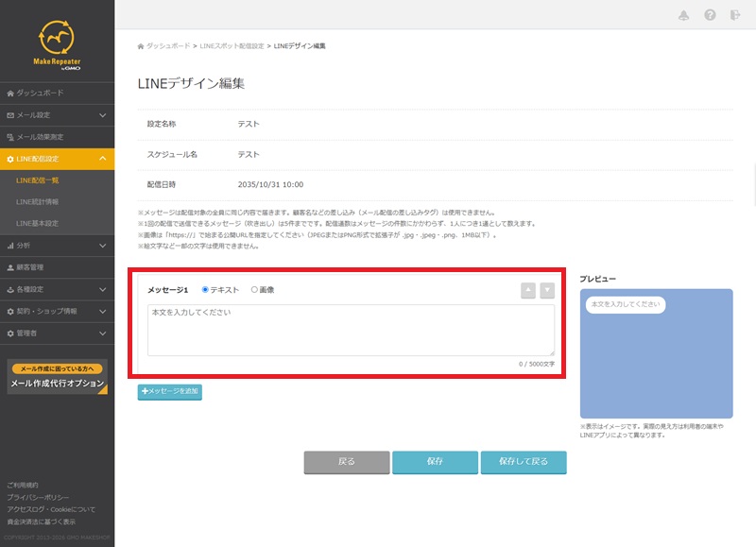Expand the 管理者 menu chevron
This screenshot has height=547, width=756.
click(102, 333)
